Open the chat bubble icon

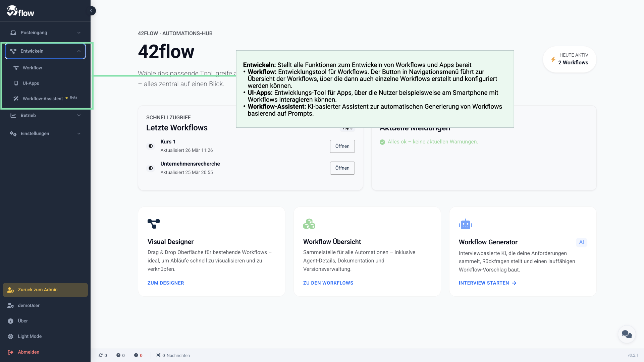click(627, 334)
